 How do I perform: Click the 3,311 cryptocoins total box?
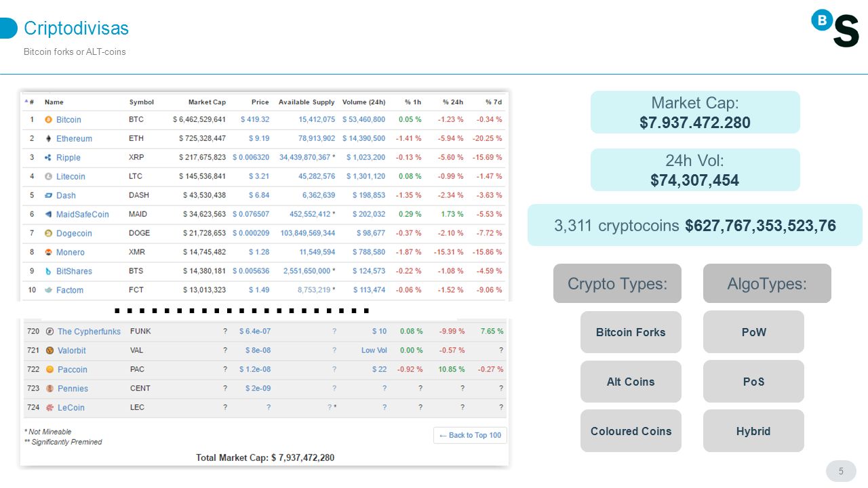point(695,226)
